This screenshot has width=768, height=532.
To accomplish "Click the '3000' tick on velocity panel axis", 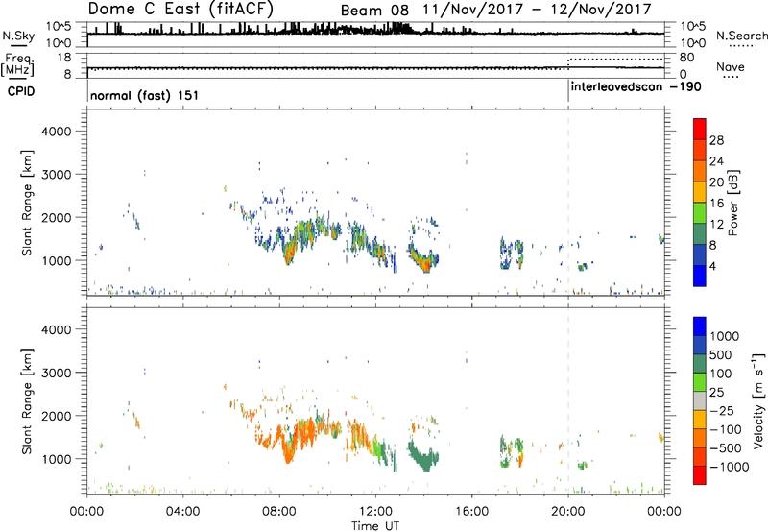I will [x=56, y=373].
